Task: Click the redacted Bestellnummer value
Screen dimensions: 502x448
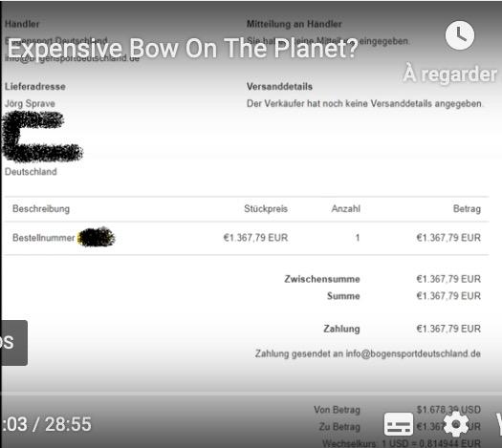Action: click(97, 237)
